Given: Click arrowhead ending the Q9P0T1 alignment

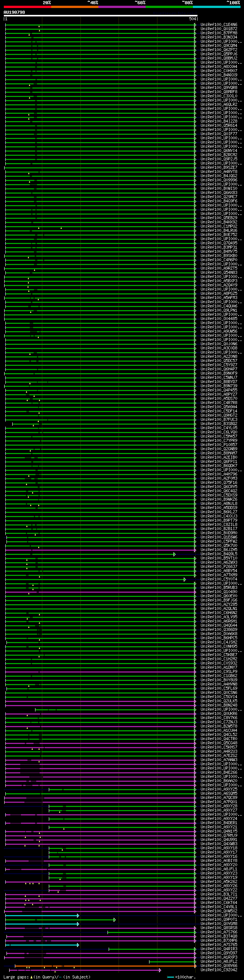Looking at the screenshot, I should 114,920.
